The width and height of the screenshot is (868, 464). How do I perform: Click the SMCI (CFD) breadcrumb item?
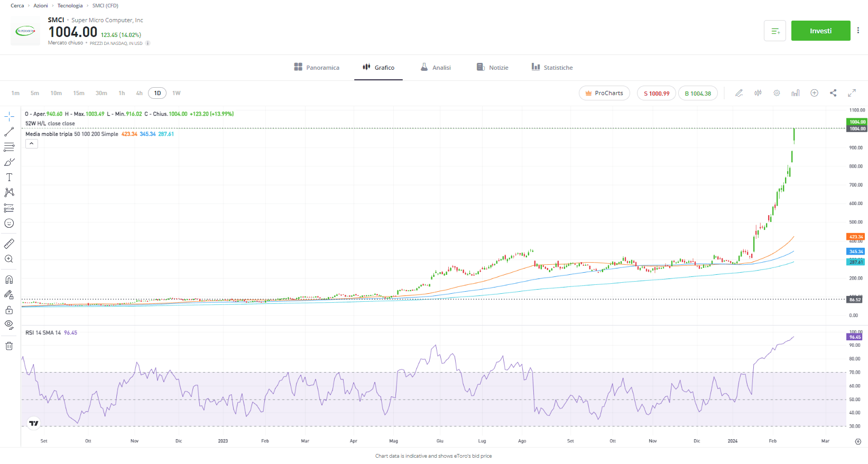[x=105, y=6]
